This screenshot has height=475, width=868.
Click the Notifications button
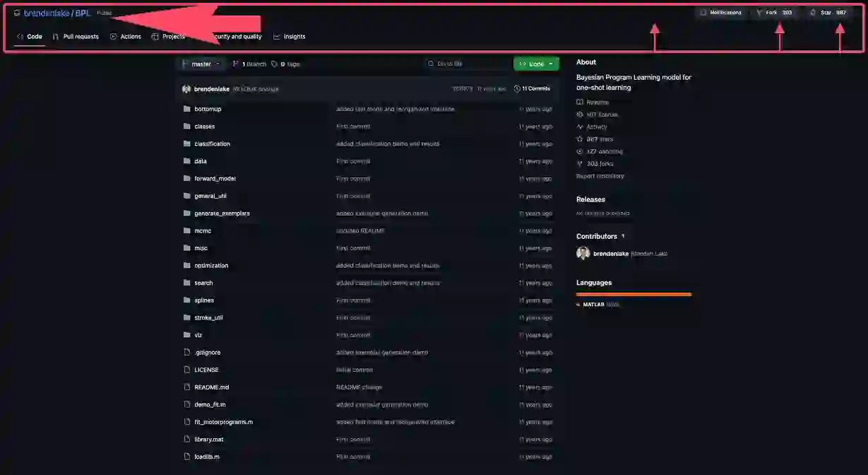[720, 13]
